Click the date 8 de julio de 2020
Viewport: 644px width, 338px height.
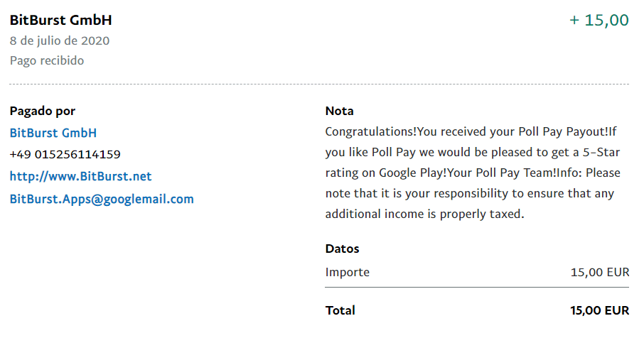(60, 41)
